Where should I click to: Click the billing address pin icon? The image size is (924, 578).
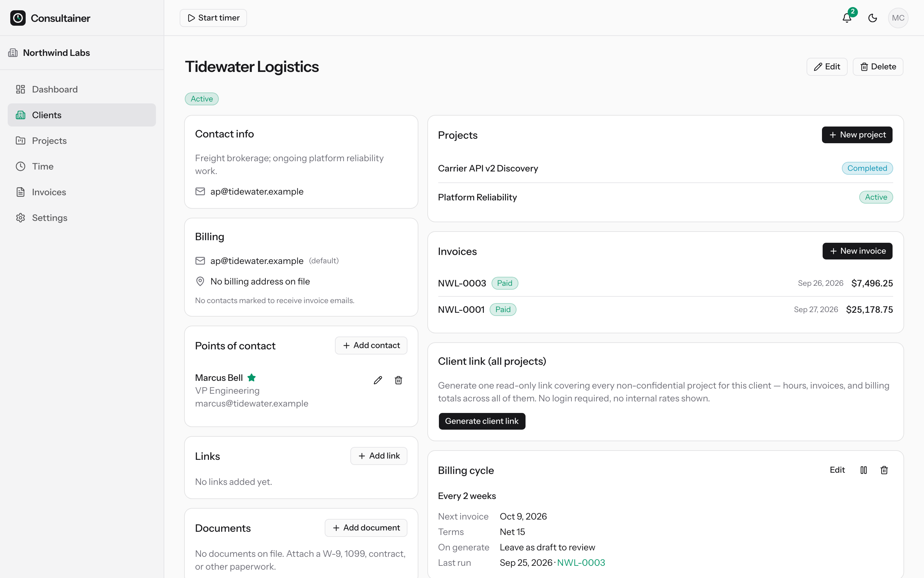point(200,281)
